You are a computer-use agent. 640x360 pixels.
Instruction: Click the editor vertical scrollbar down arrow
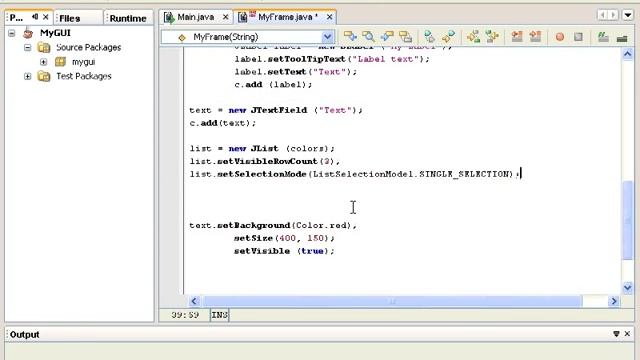pyautogui.click(x=628, y=287)
